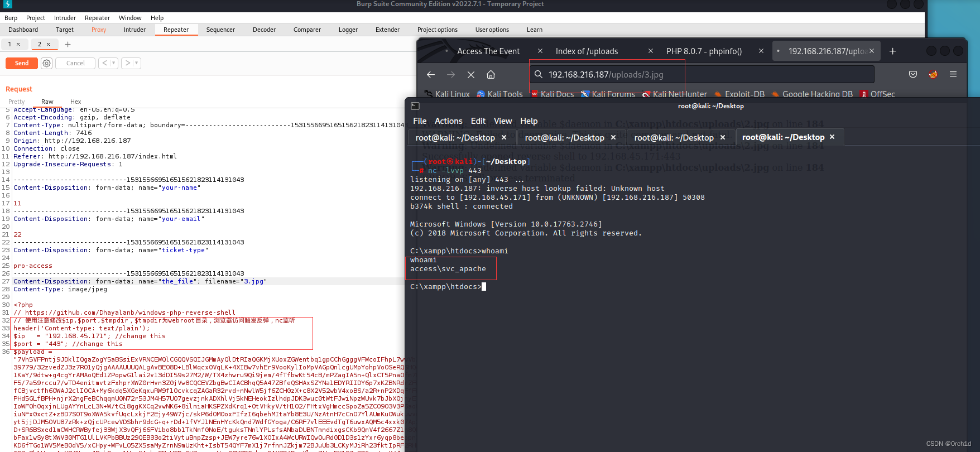The height and width of the screenshot is (452, 980).
Task: Close Repeater tab 1
Action: (18, 44)
